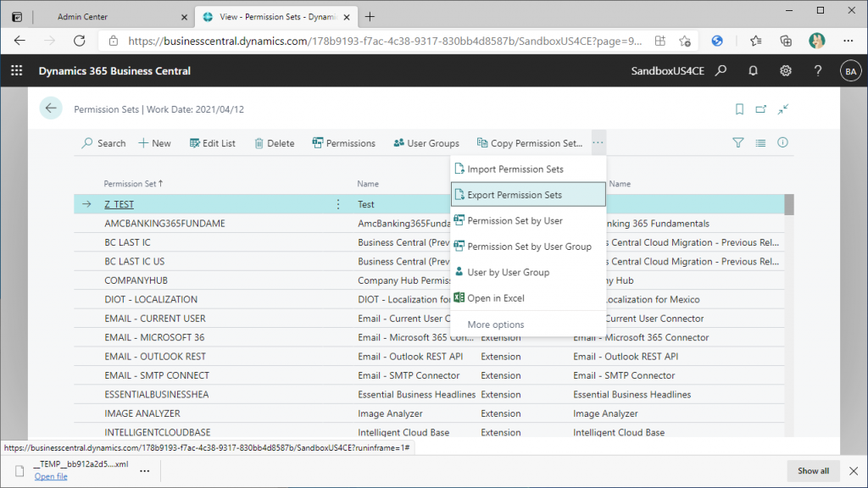The image size is (868, 488).
Task: Open the notifications bell
Action: click(x=753, y=71)
